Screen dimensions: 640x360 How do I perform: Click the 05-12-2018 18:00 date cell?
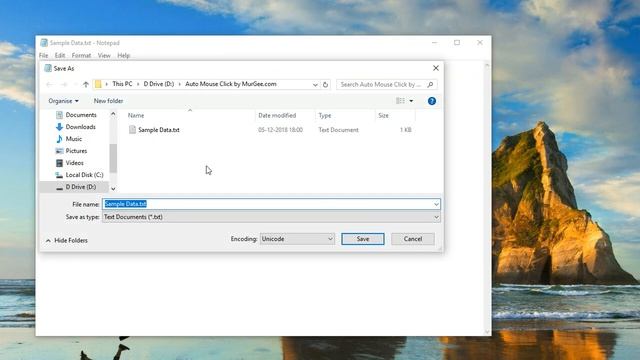tap(280, 130)
